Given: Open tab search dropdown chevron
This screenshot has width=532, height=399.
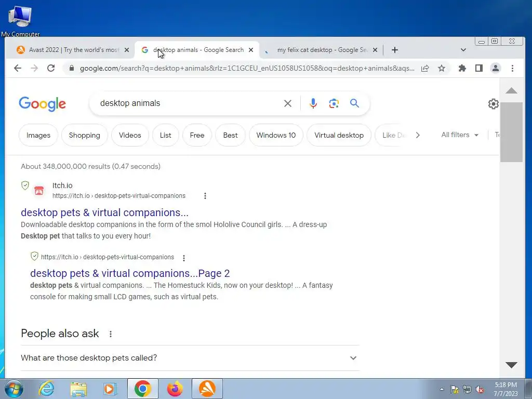Looking at the screenshot, I should click(x=463, y=50).
